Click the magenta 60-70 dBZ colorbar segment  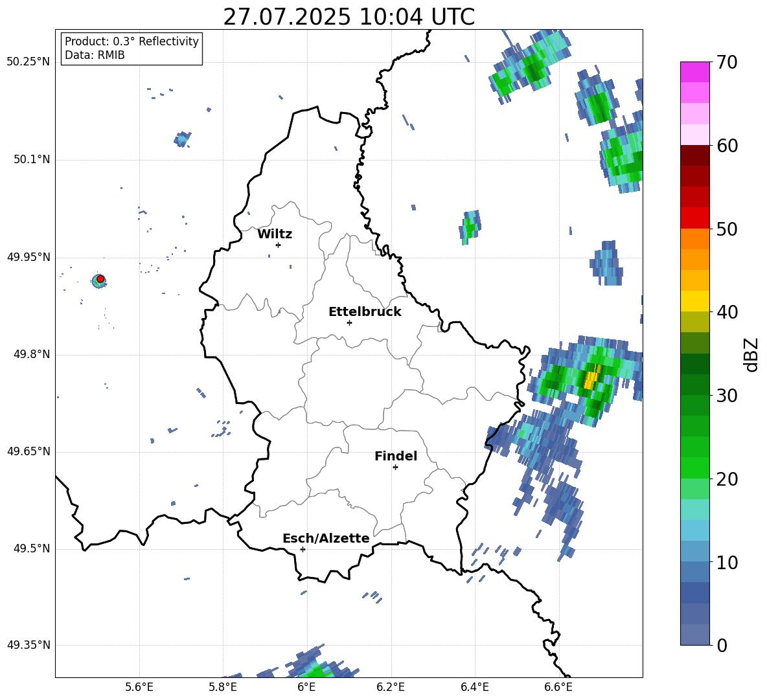pyautogui.click(x=694, y=104)
